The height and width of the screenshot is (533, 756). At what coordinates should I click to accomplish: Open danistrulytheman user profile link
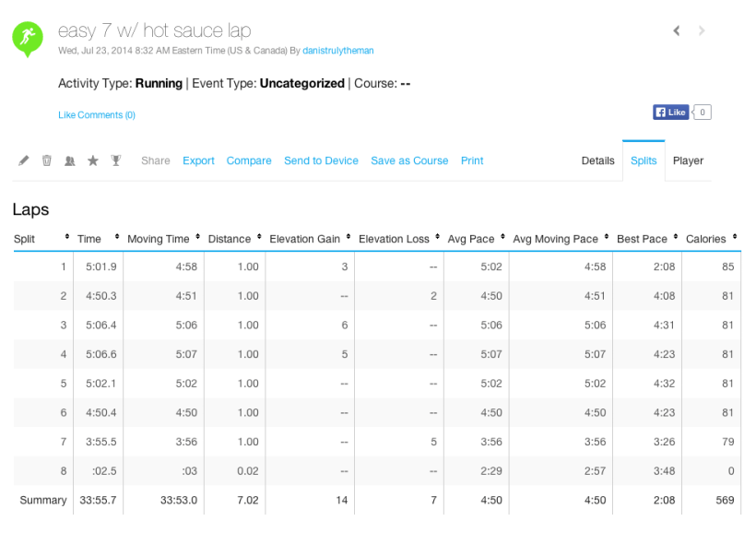click(338, 50)
